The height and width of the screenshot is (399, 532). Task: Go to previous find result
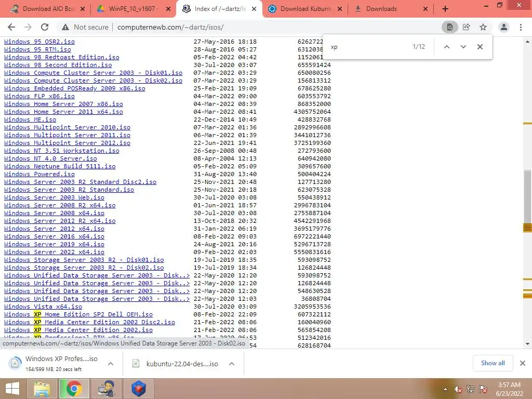click(x=447, y=47)
